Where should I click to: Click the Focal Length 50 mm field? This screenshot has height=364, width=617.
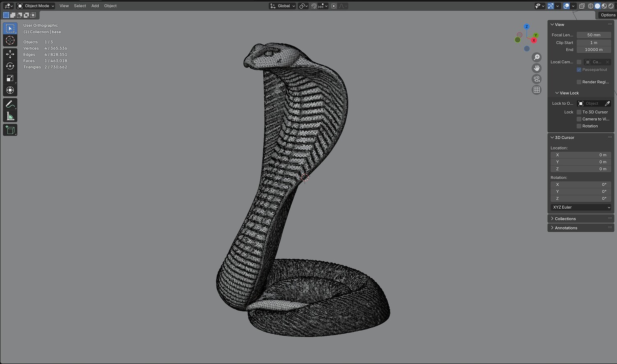click(594, 35)
